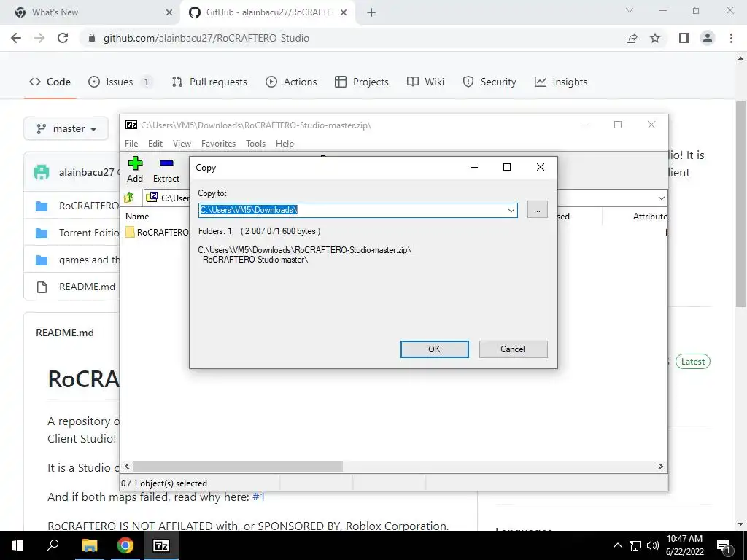Click the Attributes column header in 7-Zip
The width and height of the screenshot is (747, 560).
(650, 216)
